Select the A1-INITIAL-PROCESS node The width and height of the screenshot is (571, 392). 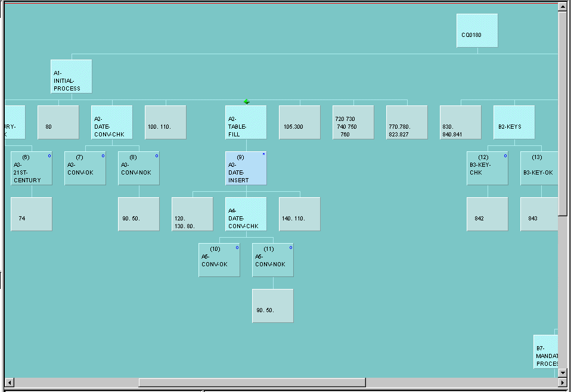(x=72, y=76)
